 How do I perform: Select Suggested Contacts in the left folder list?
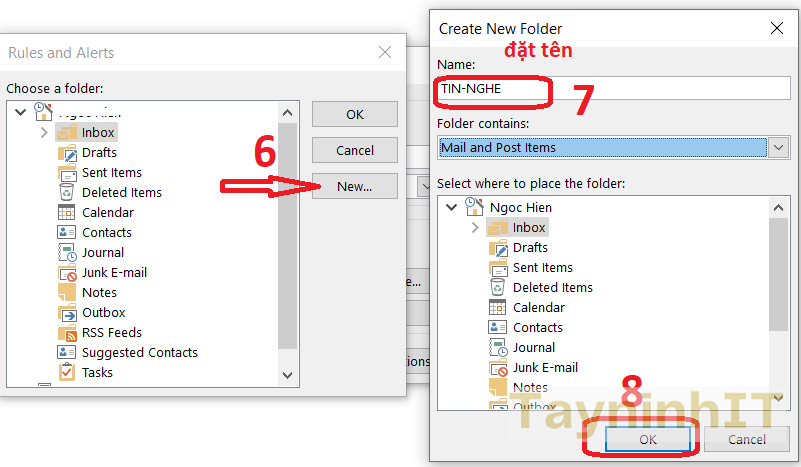pos(139,353)
